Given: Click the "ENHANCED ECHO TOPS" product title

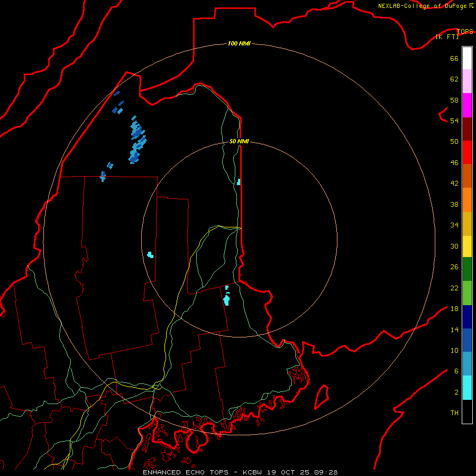Looking at the screenshot, I should pos(186,472).
